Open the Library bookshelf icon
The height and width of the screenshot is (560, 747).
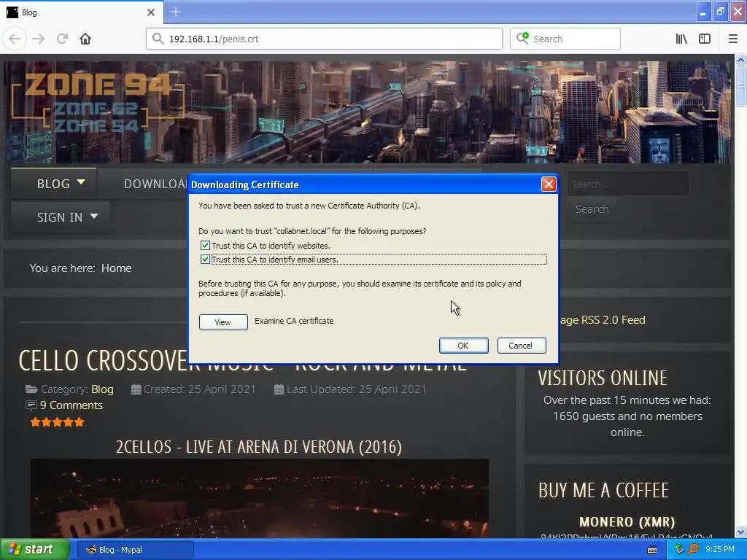[x=681, y=39]
